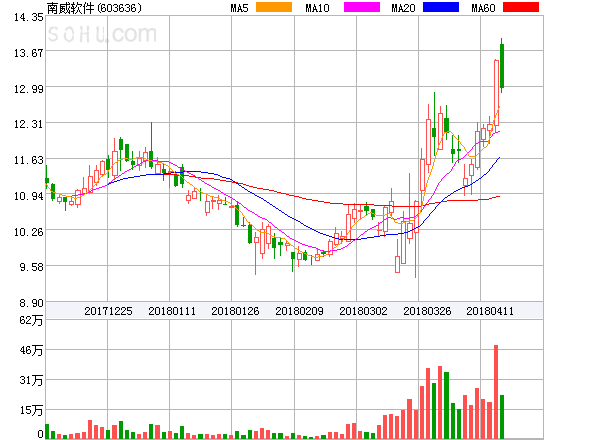Viewport: 600px width, 440px height.
Task: Click the date label 20180326
Action: pos(427,311)
